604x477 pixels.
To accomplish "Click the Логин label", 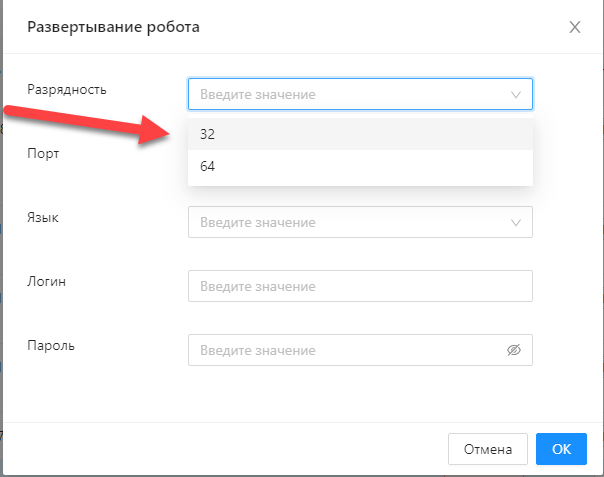I will (46, 282).
